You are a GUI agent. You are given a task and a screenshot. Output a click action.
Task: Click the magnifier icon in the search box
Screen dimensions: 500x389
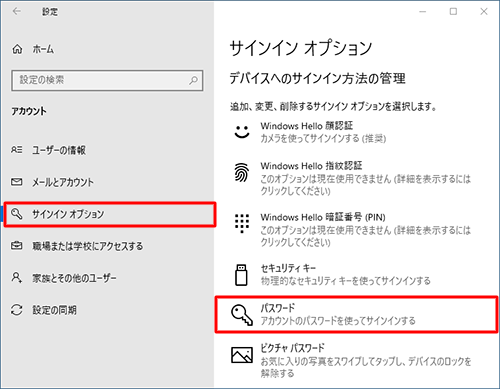point(193,80)
